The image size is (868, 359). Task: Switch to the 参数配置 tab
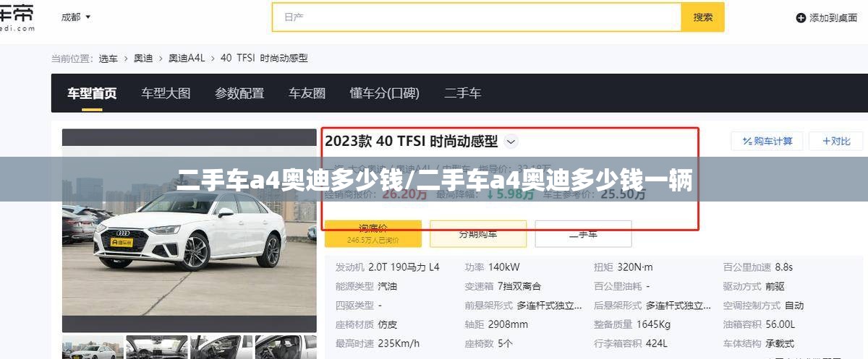(x=239, y=93)
